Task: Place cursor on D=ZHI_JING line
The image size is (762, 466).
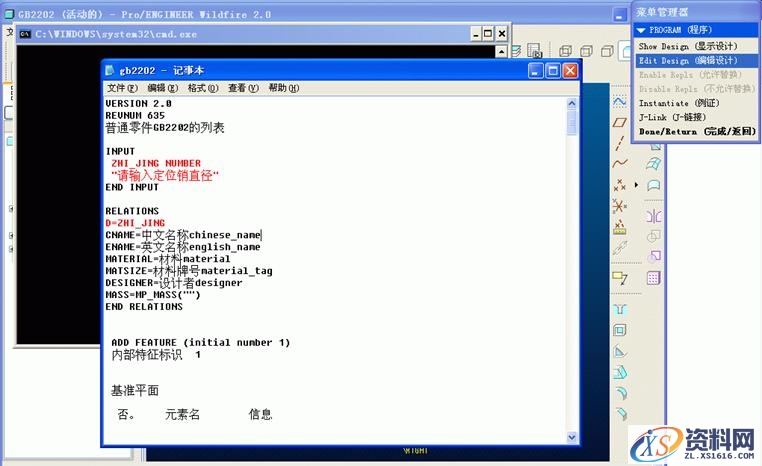Action: pos(135,223)
